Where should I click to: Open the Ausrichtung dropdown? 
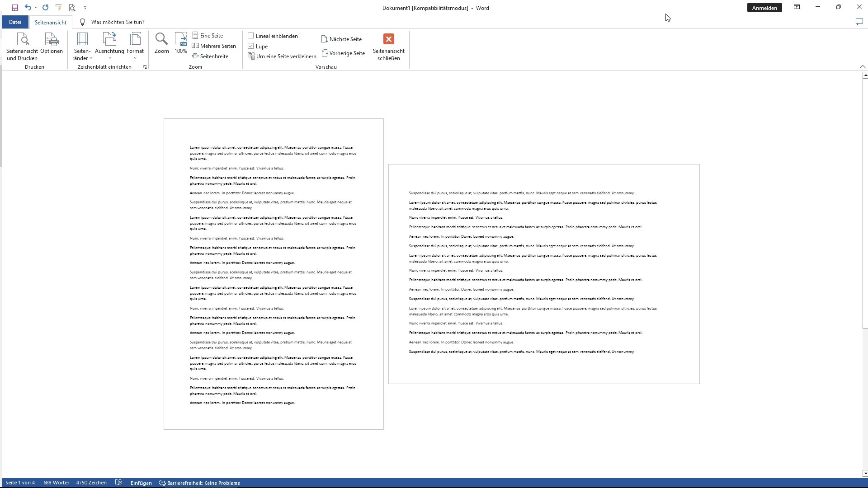109,46
